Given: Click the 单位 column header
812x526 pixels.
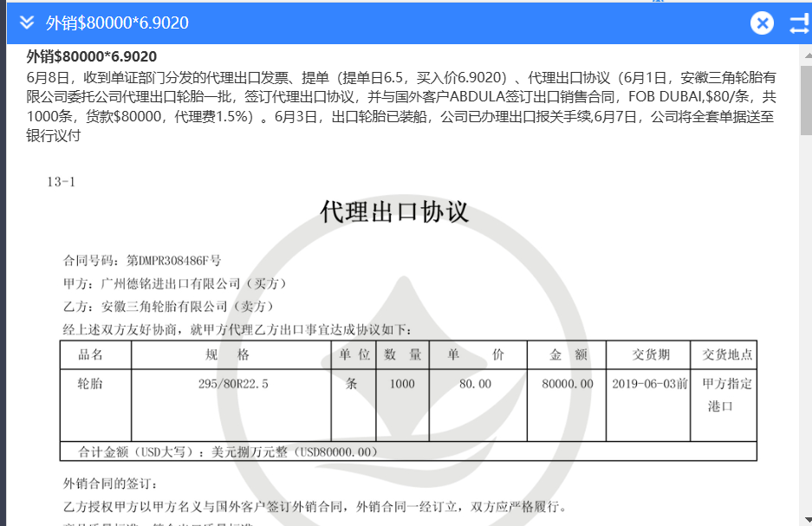Looking at the screenshot, I should [x=354, y=354].
